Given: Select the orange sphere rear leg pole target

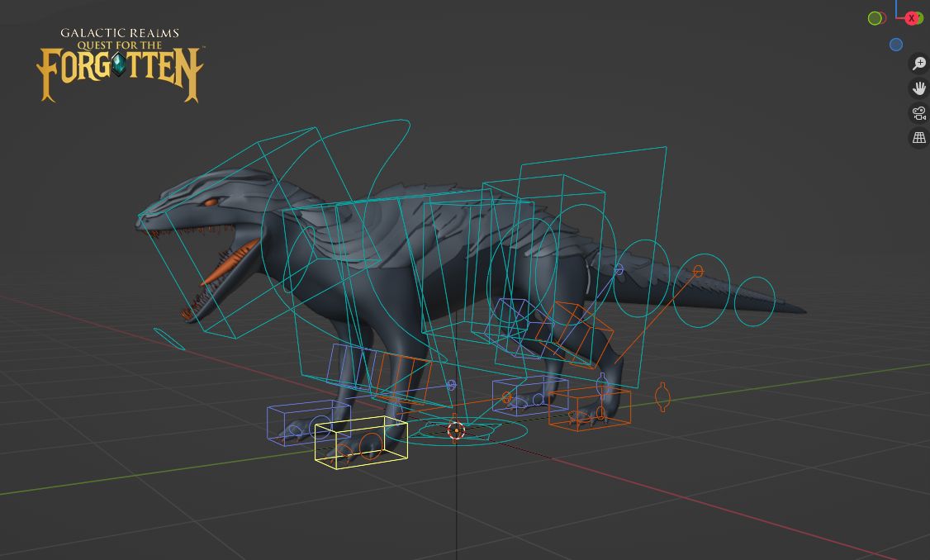Looking at the screenshot, I should point(698,271).
